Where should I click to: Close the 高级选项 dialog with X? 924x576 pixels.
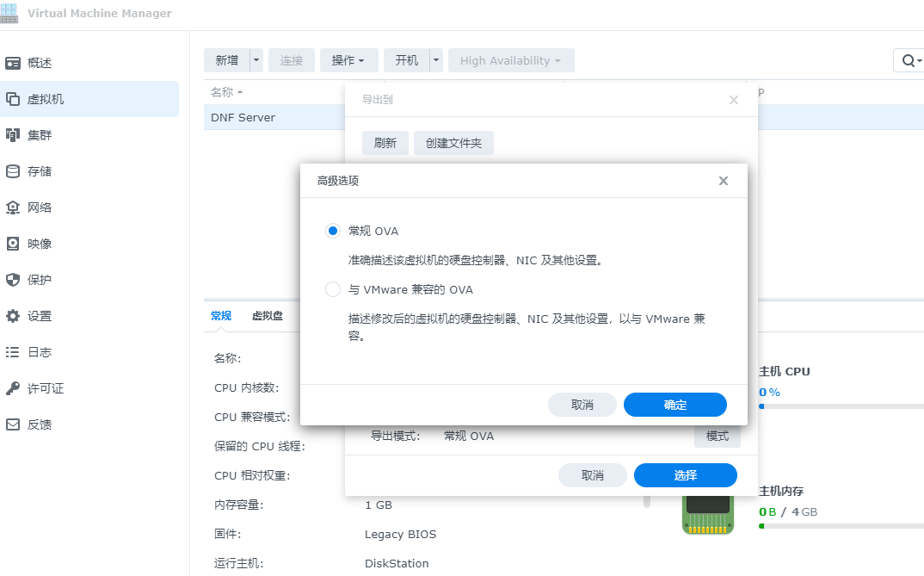click(x=723, y=181)
